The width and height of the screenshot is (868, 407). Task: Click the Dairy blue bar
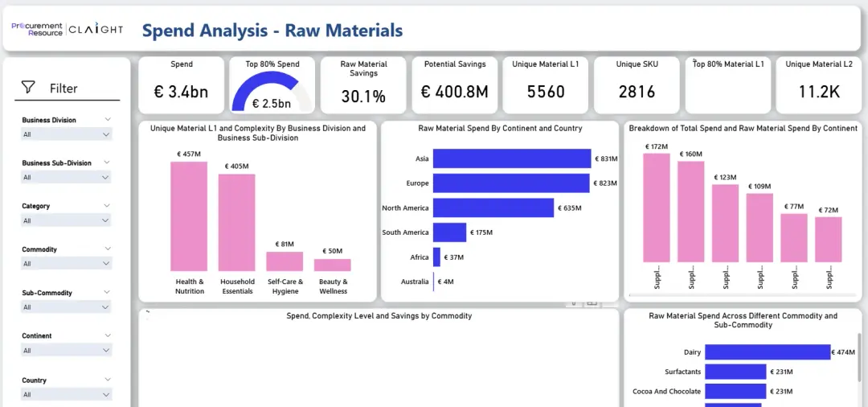768,352
